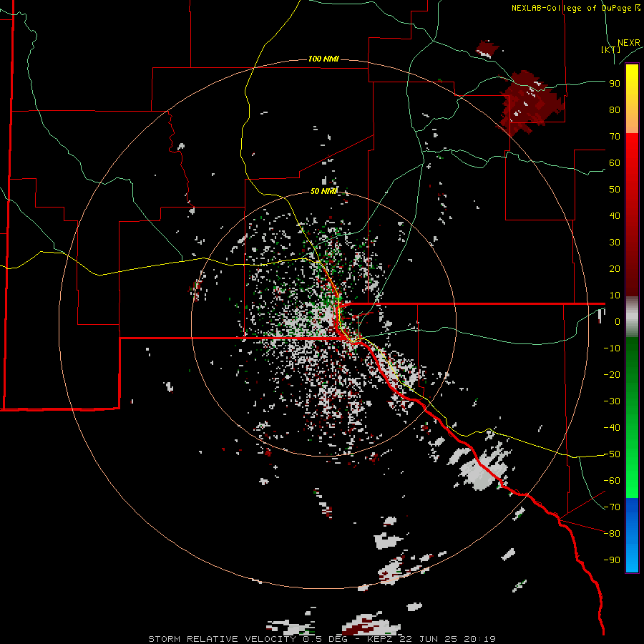Click the -70 value on velocity scale
Screen dimensions: 644x644
point(612,507)
